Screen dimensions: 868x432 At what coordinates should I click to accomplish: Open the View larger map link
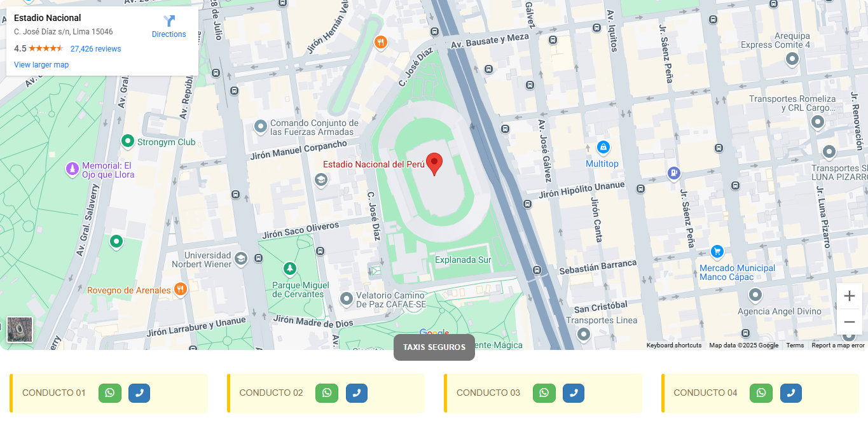pos(41,65)
